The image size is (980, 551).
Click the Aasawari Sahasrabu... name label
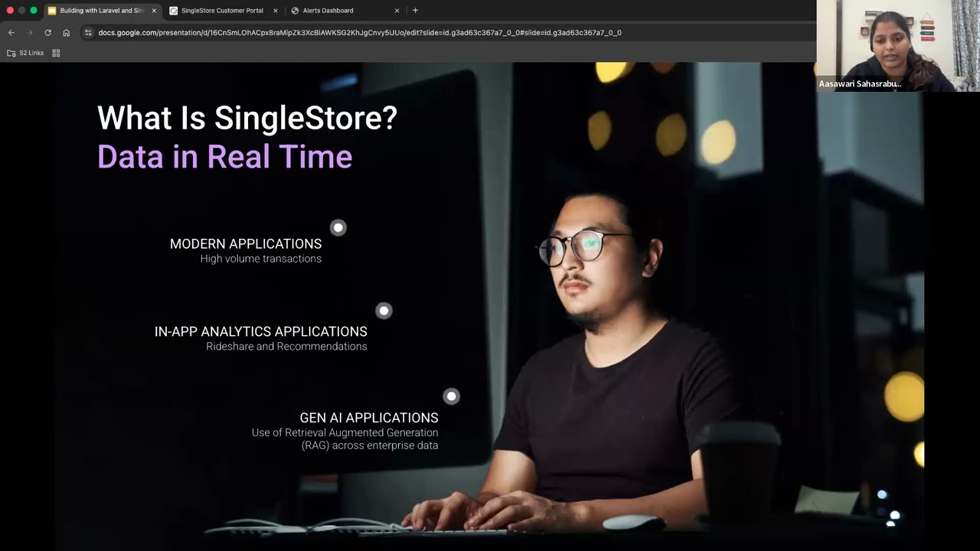(861, 83)
